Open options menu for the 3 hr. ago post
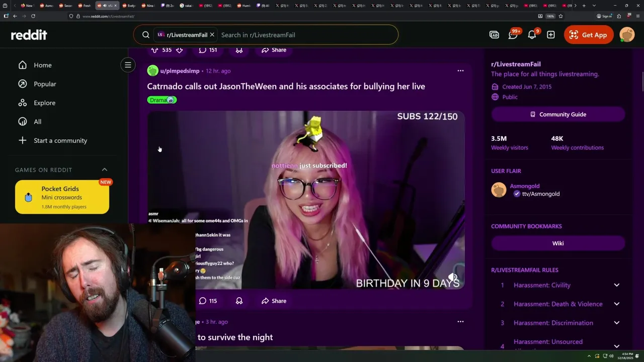644x362 pixels. click(x=460, y=322)
